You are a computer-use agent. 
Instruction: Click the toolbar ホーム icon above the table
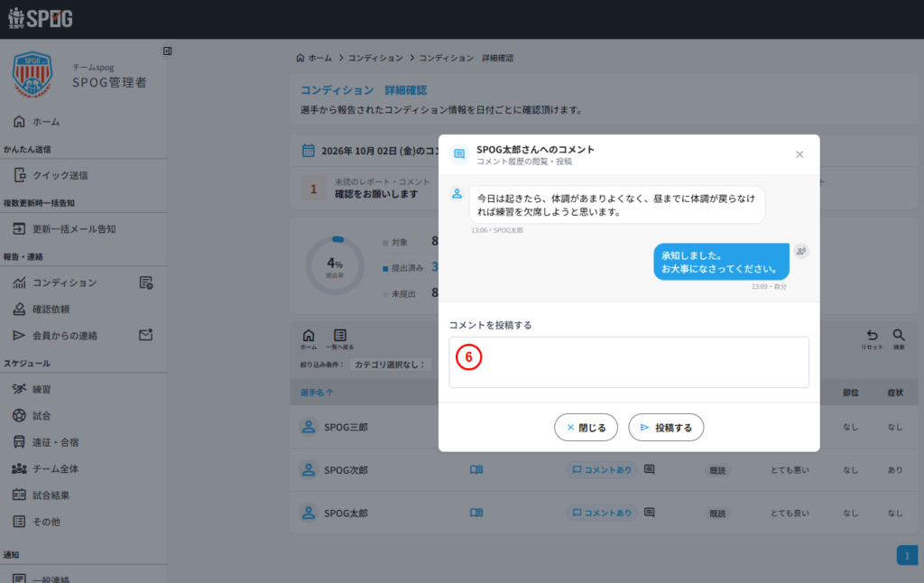[x=309, y=339]
